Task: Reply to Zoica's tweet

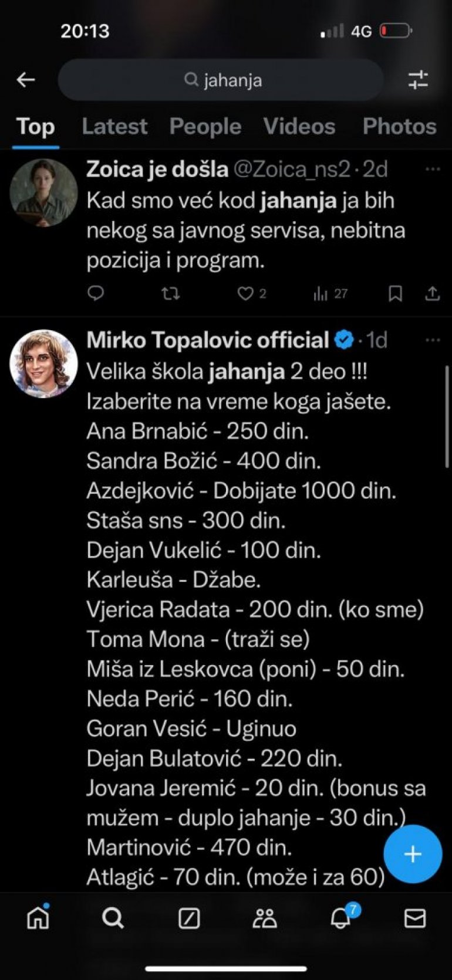Action: tap(96, 293)
